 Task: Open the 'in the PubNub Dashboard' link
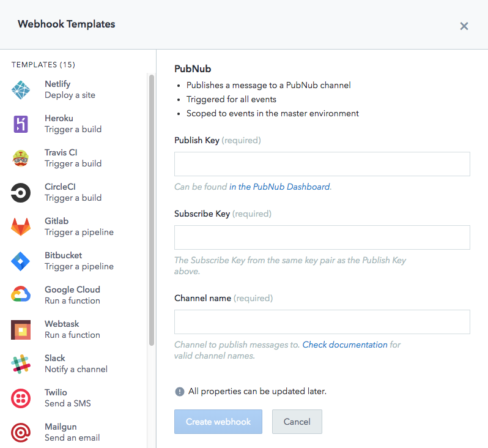click(279, 187)
